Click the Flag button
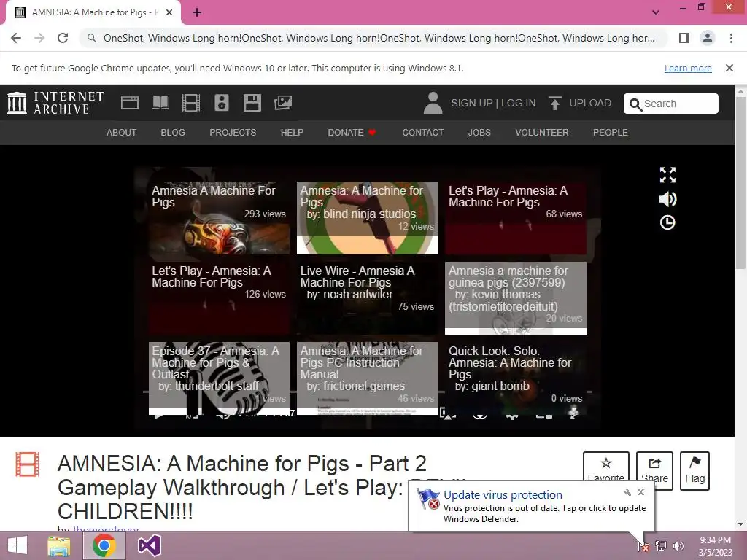The height and width of the screenshot is (560, 747). coord(694,470)
